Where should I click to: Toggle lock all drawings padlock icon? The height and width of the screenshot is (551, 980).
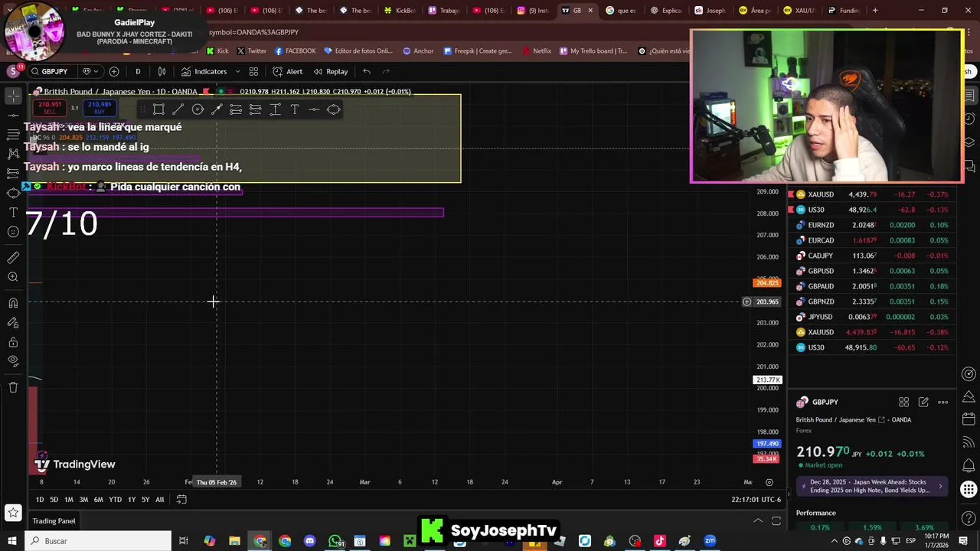pos(13,342)
